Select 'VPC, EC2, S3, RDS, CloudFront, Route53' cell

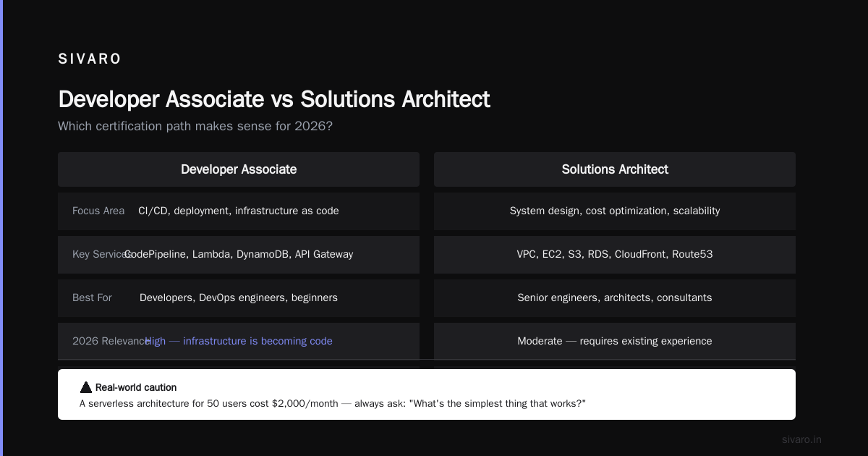[x=615, y=254]
